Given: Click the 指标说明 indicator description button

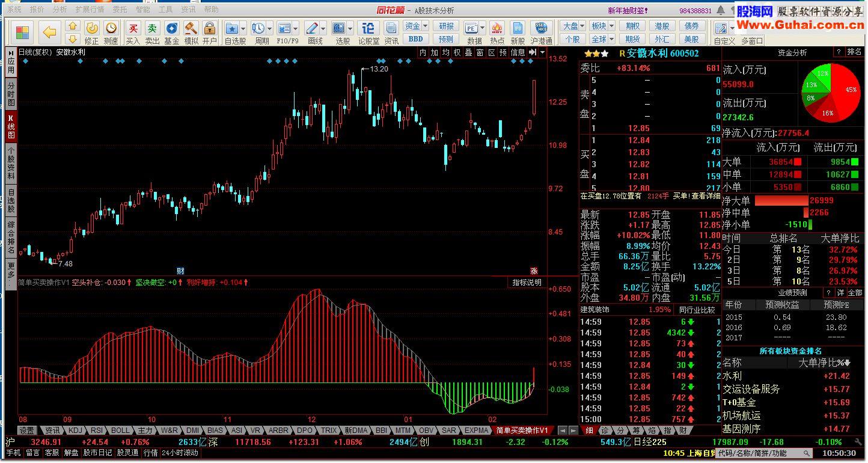Looking at the screenshot, I should click(x=527, y=283).
